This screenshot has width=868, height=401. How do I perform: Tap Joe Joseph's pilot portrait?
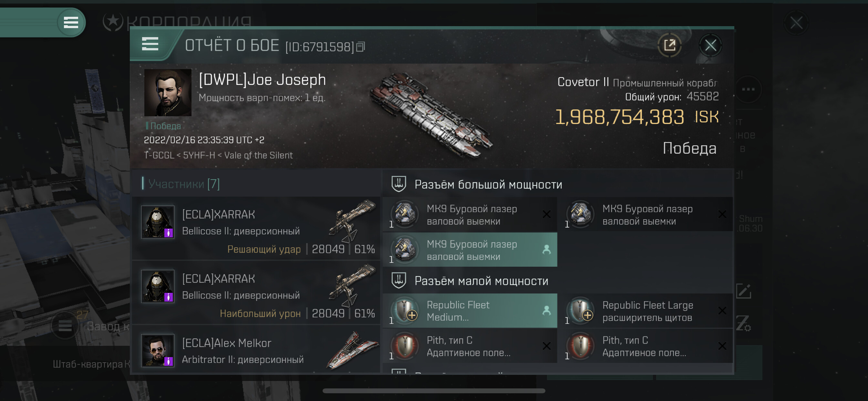[168, 93]
